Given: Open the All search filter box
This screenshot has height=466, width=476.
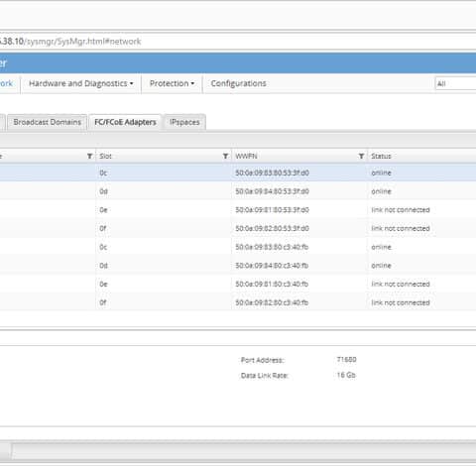Looking at the screenshot, I should (x=456, y=83).
